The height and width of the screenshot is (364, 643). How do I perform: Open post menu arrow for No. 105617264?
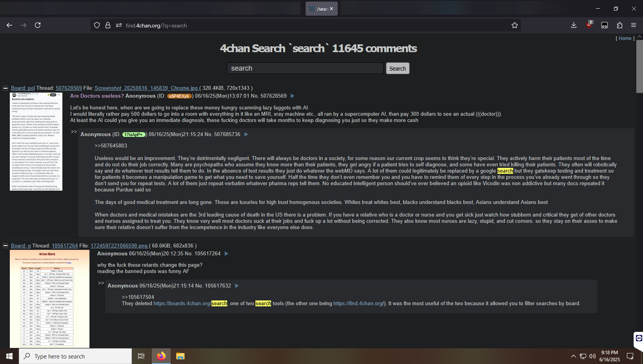click(x=226, y=254)
